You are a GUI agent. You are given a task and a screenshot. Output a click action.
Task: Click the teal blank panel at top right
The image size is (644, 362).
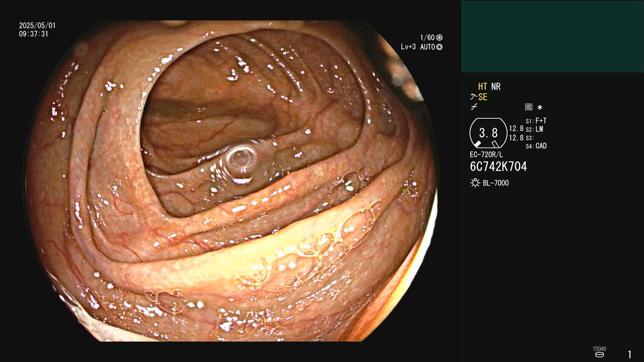(552, 37)
